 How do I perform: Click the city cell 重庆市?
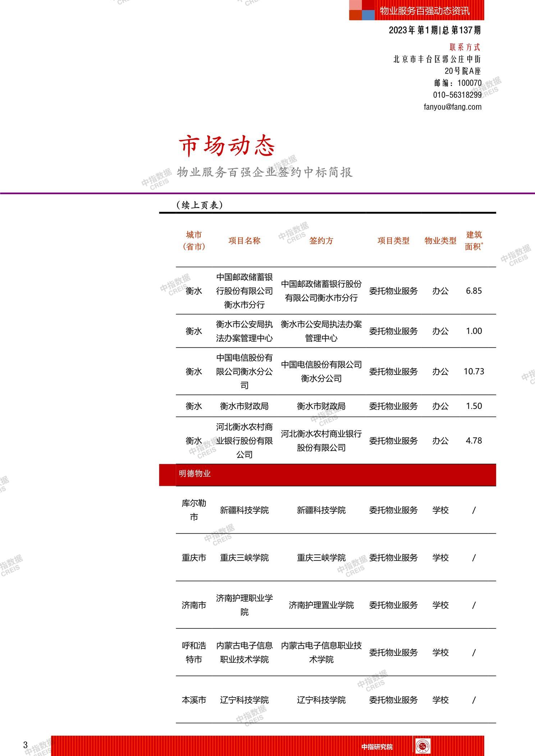(194, 558)
